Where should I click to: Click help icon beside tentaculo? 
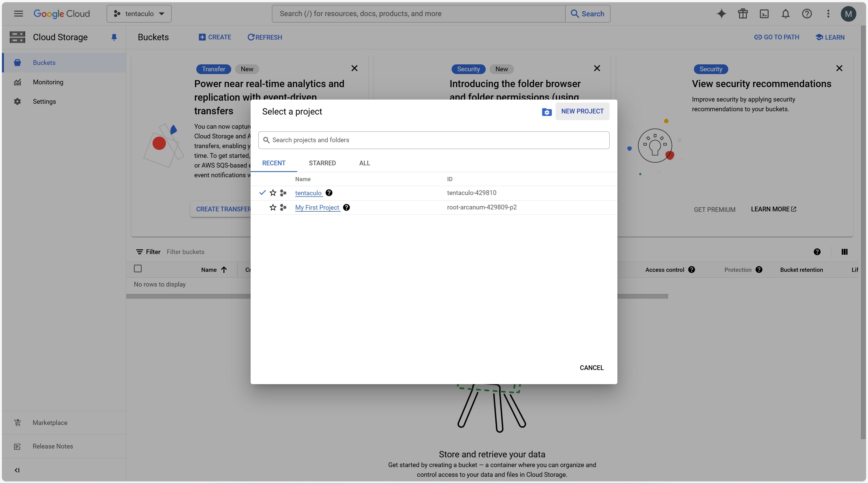tap(329, 193)
